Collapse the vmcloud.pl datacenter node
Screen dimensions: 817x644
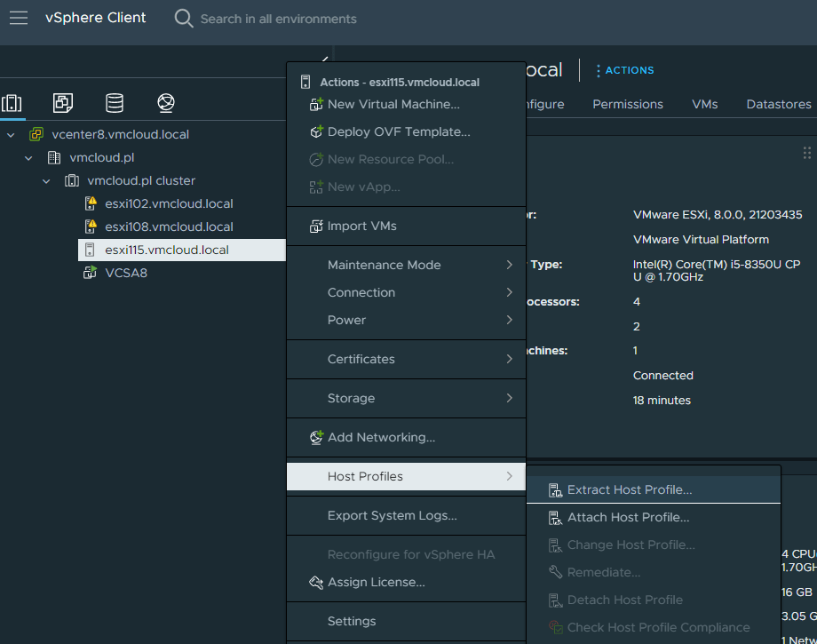(x=29, y=158)
